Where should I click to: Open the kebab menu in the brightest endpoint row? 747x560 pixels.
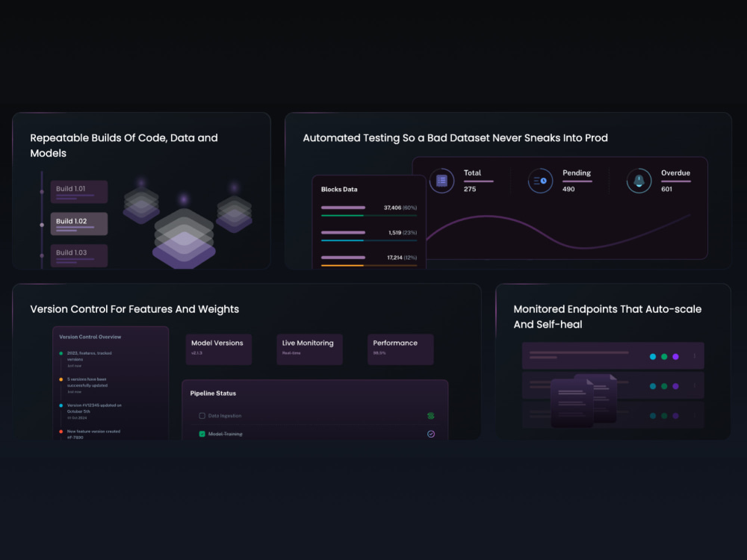(x=695, y=356)
